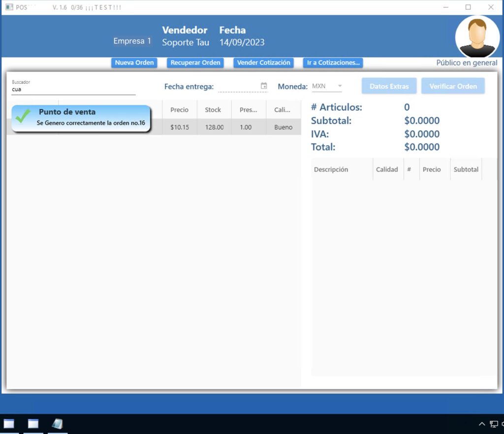Start a Nueva Orden
The image size is (504, 434).
(x=134, y=63)
